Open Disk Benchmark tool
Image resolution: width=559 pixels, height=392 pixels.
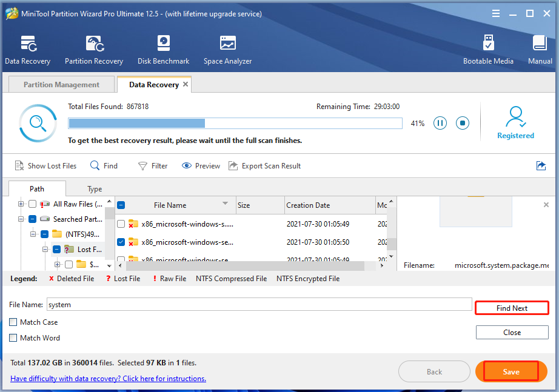[x=164, y=50]
